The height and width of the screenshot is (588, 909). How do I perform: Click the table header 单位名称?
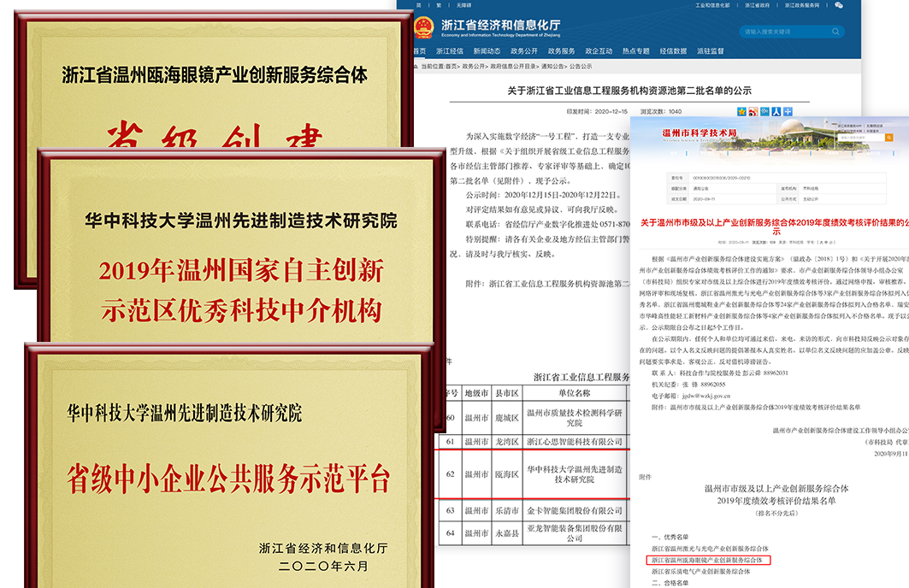[x=575, y=393]
